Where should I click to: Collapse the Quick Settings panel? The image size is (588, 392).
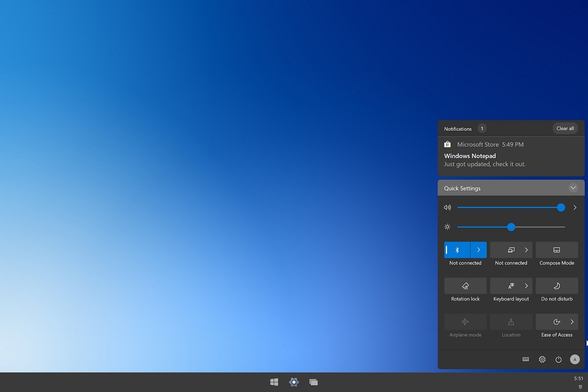click(573, 187)
